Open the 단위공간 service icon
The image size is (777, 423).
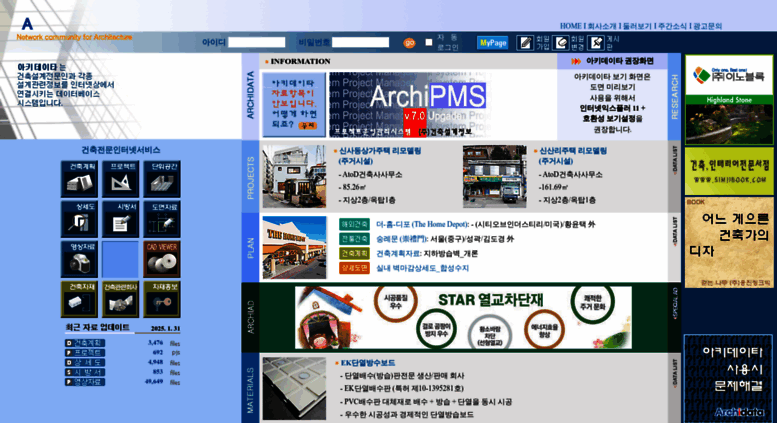162,179
